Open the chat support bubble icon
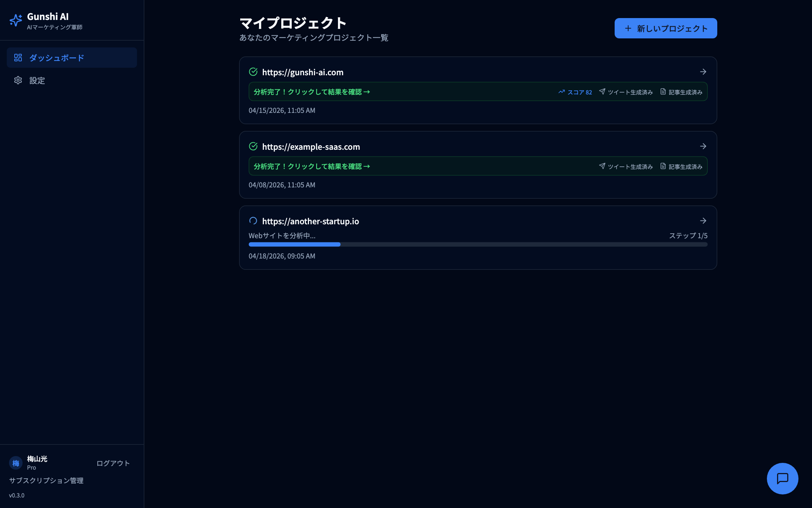The height and width of the screenshot is (508, 812). 783,479
